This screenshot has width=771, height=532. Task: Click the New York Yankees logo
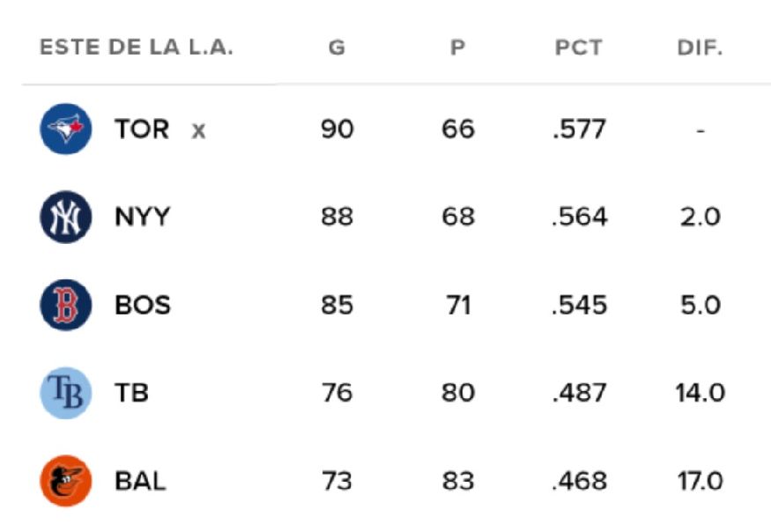point(65,218)
